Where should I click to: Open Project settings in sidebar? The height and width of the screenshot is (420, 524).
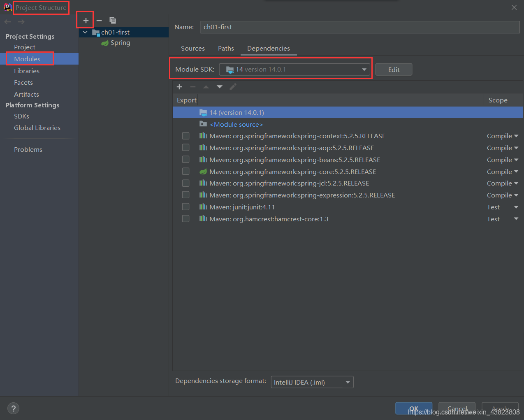pos(25,47)
